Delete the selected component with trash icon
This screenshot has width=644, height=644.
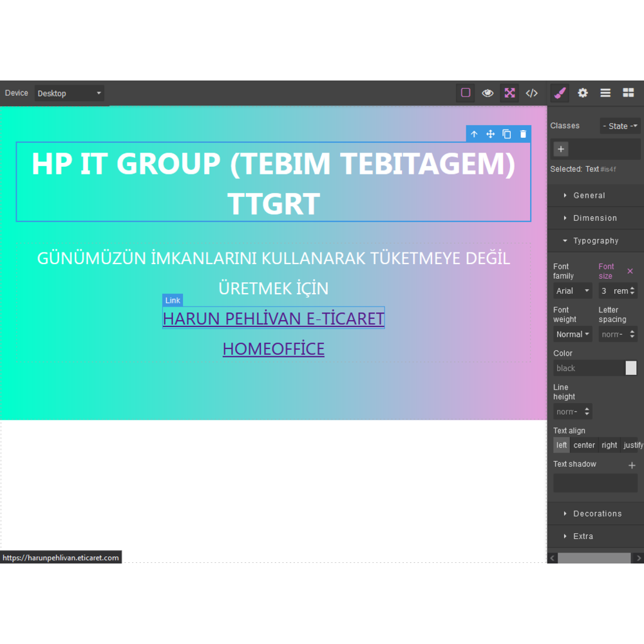point(523,134)
